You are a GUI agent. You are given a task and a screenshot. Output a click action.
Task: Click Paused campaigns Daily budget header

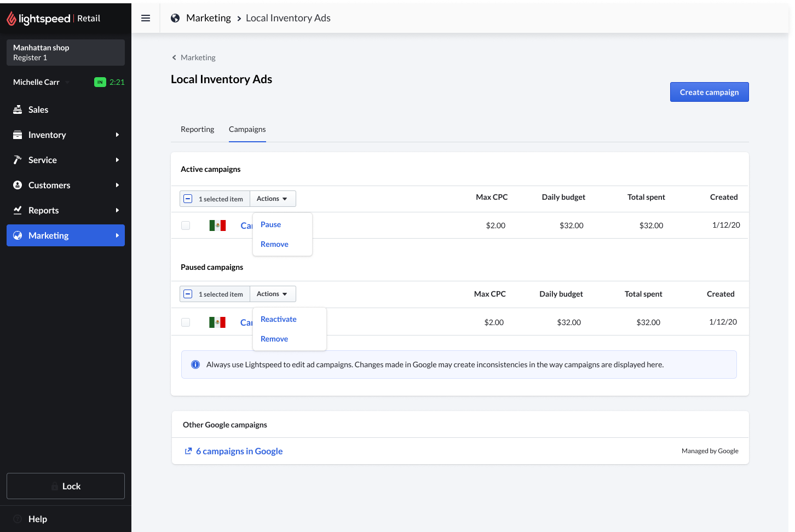click(561, 294)
